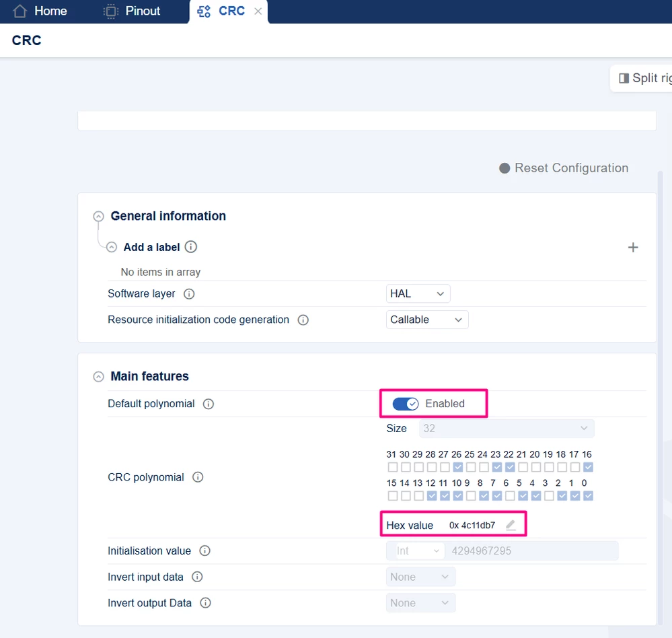This screenshot has height=638, width=672.
Task: Click Reset Configuration
Action: click(x=564, y=168)
